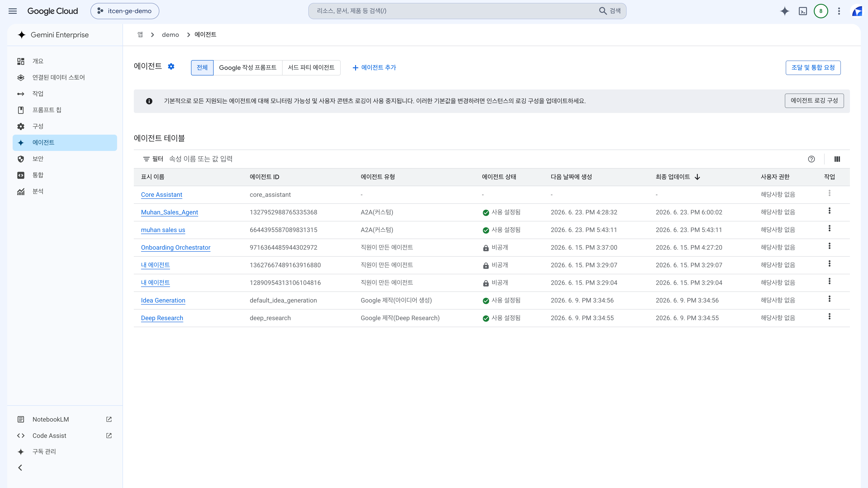This screenshot has height=488, width=868.
Task: Click the 다음 날짜에 생성 column header
Action: pyautogui.click(x=571, y=177)
